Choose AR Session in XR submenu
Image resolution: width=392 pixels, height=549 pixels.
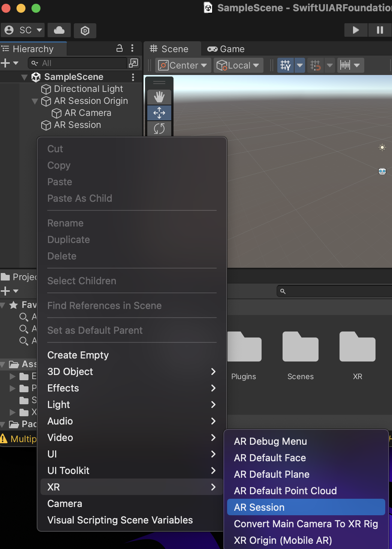pyautogui.click(x=306, y=507)
